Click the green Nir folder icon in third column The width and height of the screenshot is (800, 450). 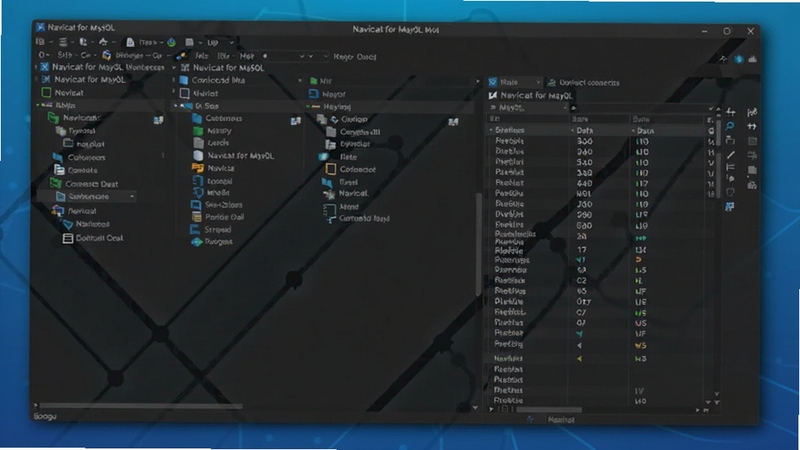pos(314,81)
